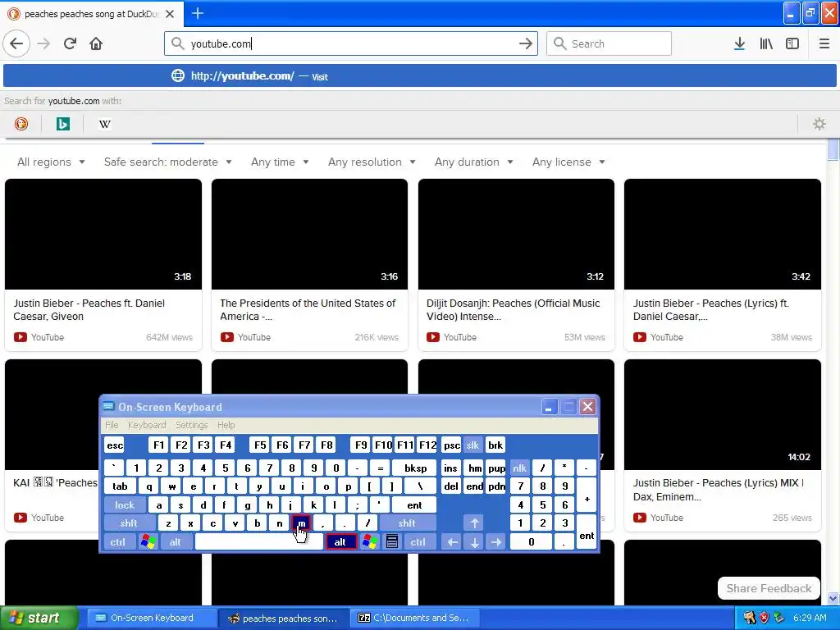Toggle the nlk num lock key
Image resolution: width=840 pixels, height=630 pixels.
[519, 468]
